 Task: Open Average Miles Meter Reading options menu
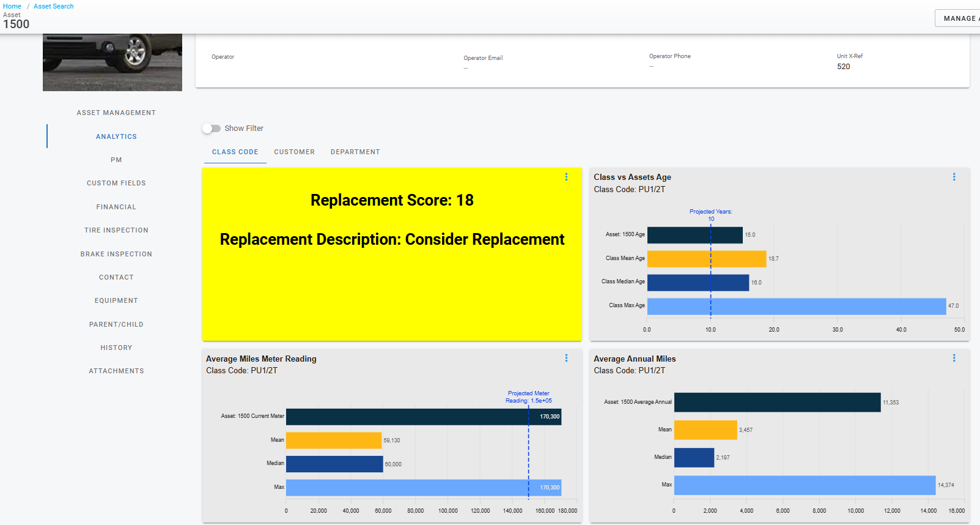click(x=566, y=358)
